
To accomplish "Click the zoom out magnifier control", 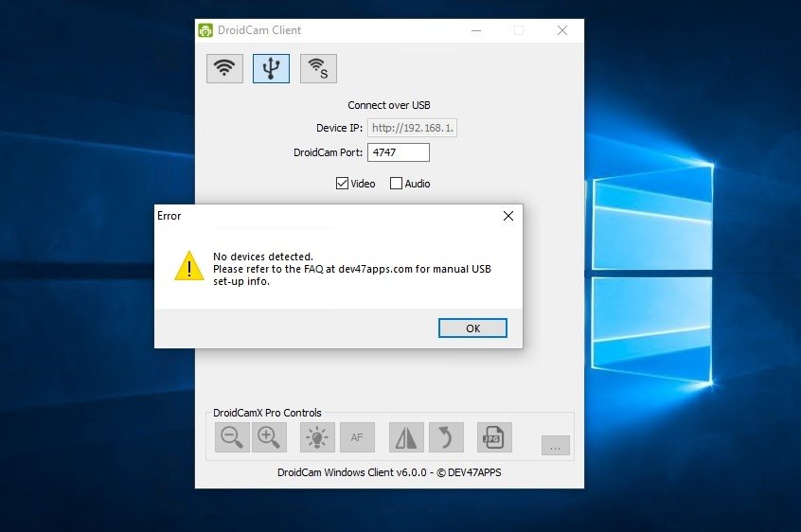I will click(232, 437).
